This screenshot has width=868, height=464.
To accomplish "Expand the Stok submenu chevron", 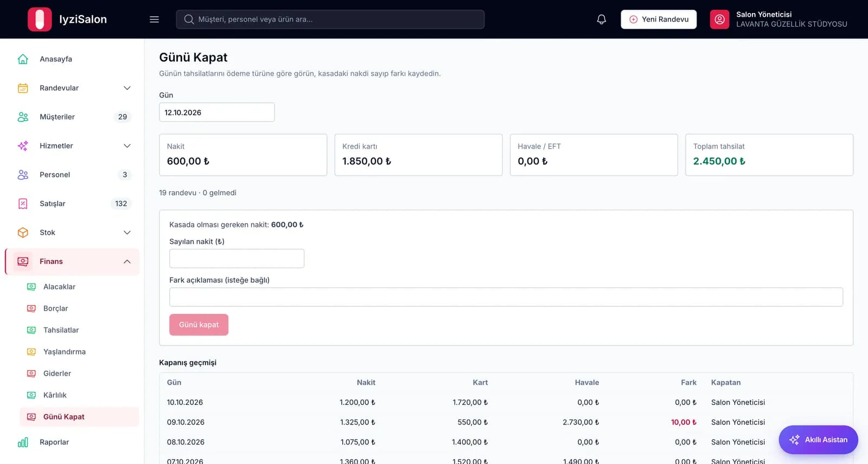I will tap(127, 233).
